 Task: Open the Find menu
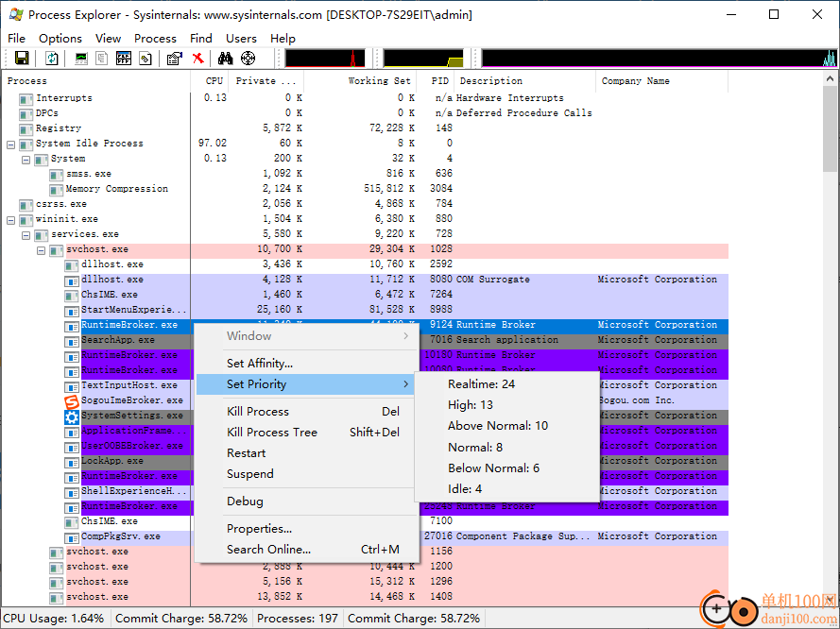201,39
